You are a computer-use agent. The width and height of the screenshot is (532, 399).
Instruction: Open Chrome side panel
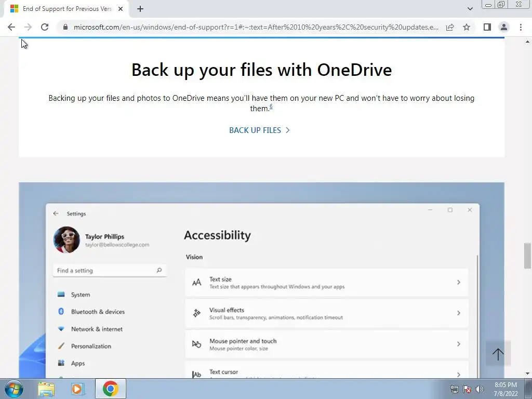coord(487,27)
